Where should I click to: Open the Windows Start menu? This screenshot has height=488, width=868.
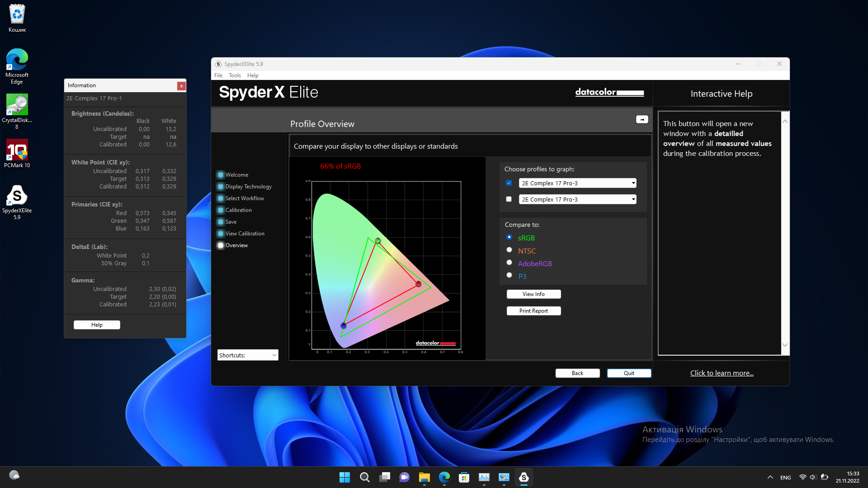coord(344,477)
